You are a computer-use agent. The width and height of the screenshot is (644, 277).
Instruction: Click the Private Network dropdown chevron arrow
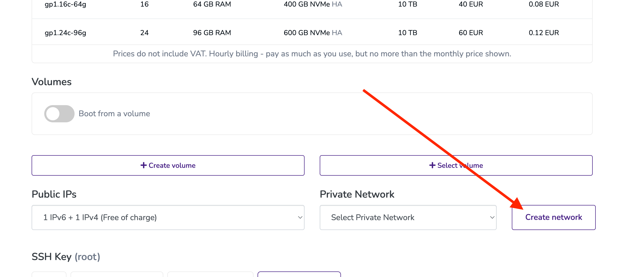pos(492,217)
